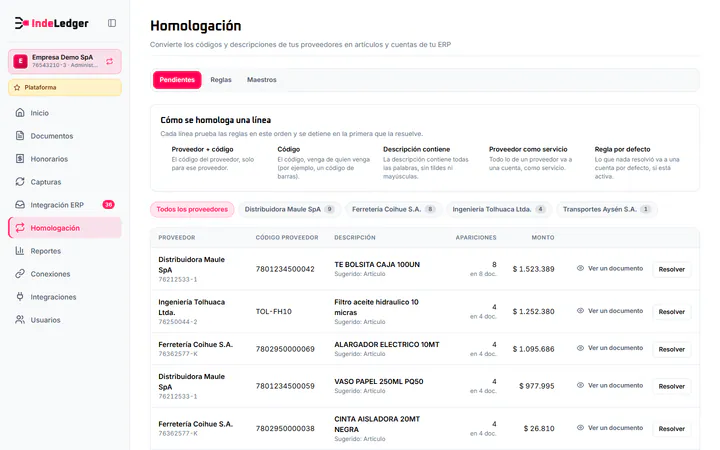Screen dimensions: 720x450
Task: Go to Conexiones page
Action: [x=65, y=274]
